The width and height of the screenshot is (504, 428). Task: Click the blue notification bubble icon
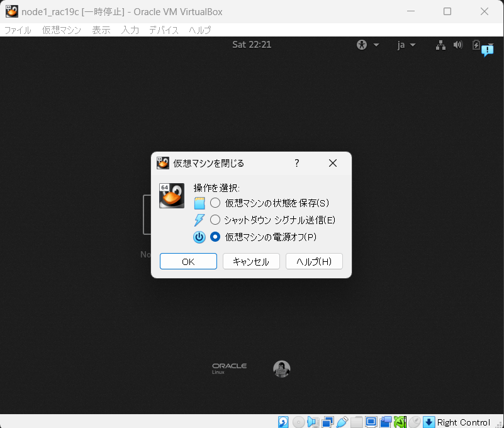point(487,50)
